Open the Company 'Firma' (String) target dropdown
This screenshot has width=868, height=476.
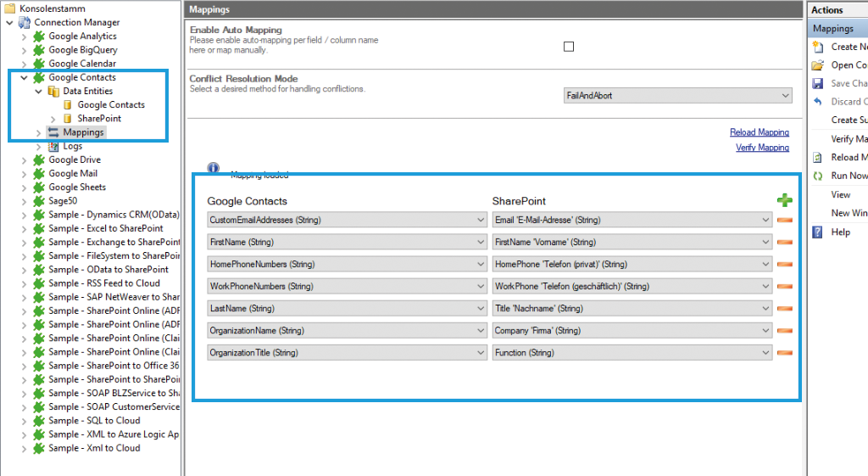pos(632,330)
